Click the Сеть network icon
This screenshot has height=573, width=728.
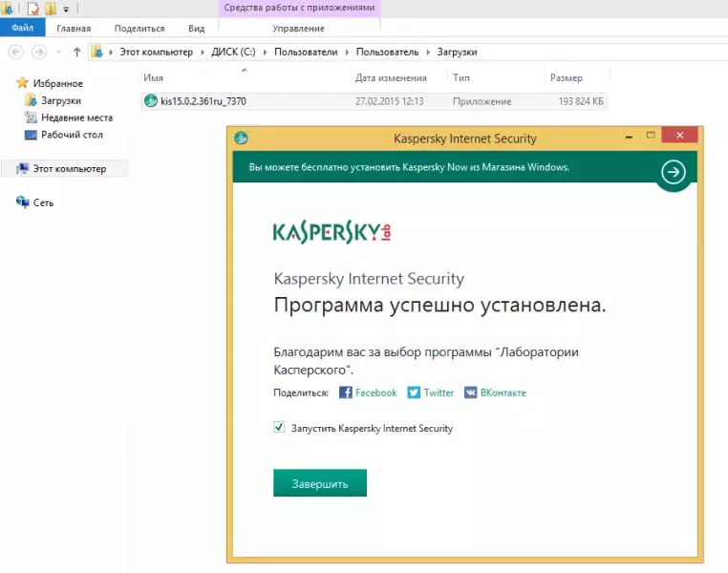[22, 202]
